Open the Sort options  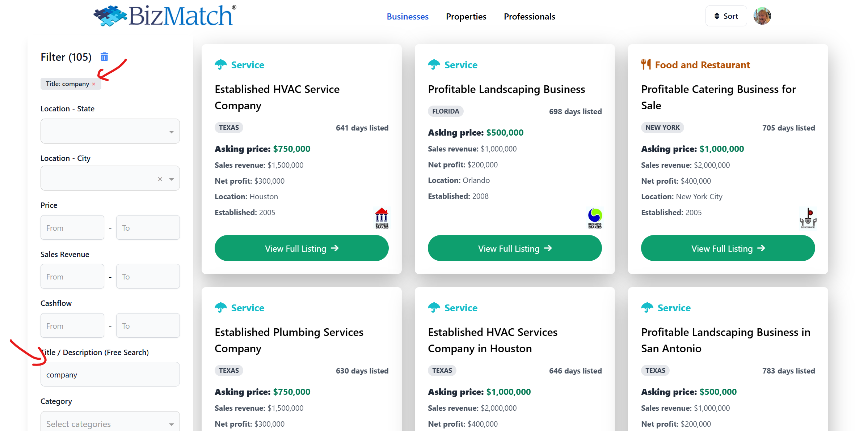pyautogui.click(x=726, y=16)
